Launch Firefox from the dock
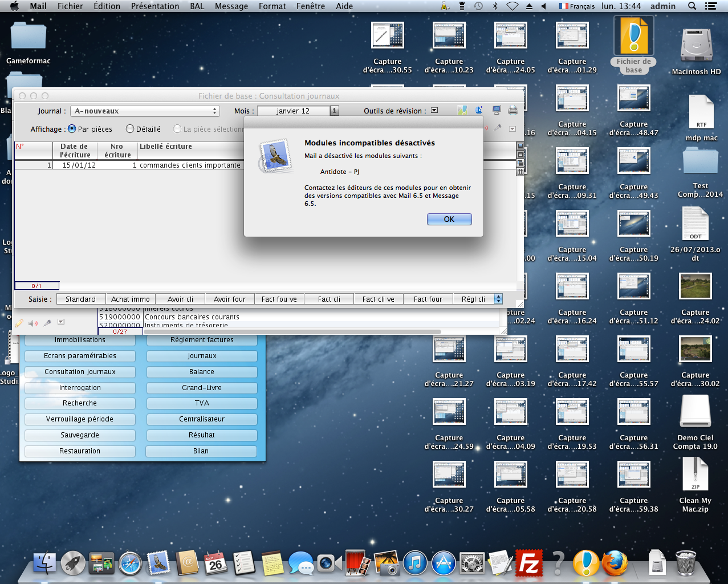Image resolution: width=728 pixels, height=584 pixels. (615, 563)
